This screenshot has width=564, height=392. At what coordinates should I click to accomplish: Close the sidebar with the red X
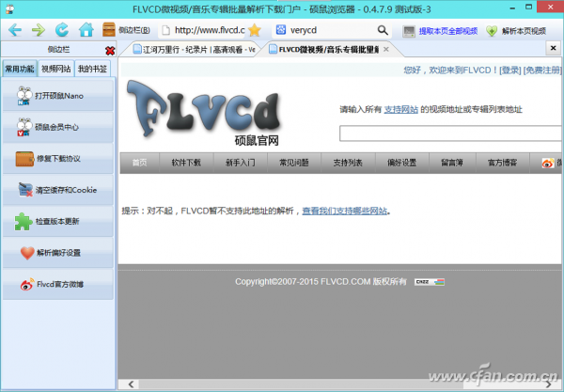[110, 51]
